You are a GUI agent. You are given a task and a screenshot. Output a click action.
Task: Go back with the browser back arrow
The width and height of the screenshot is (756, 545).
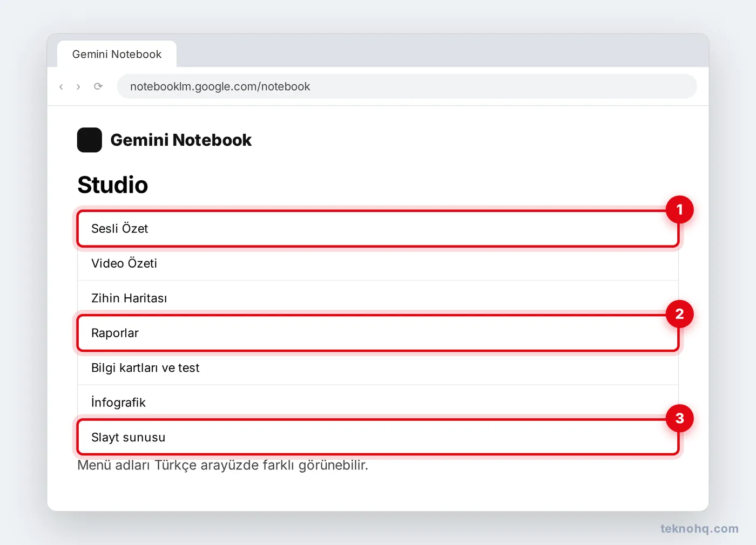tap(61, 86)
